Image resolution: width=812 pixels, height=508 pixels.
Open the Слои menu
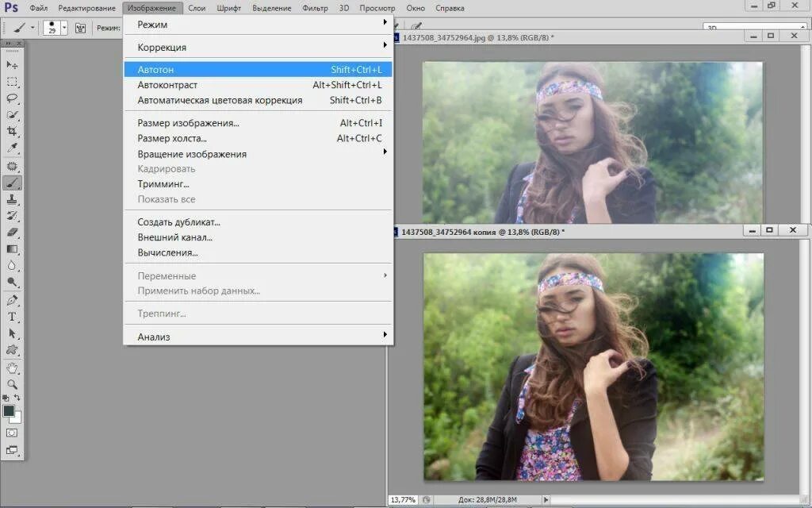(197, 8)
